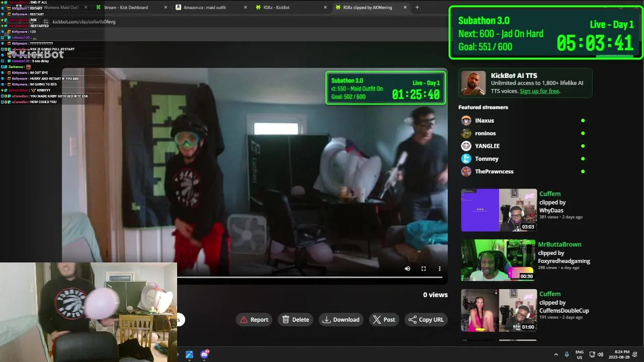Open the clip player's three-dot options menu
This screenshot has width=644, height=362.
coord(439,269)
